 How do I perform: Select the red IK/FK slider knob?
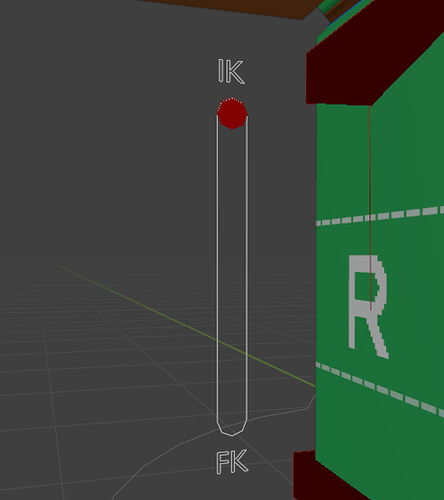(232, 113)
